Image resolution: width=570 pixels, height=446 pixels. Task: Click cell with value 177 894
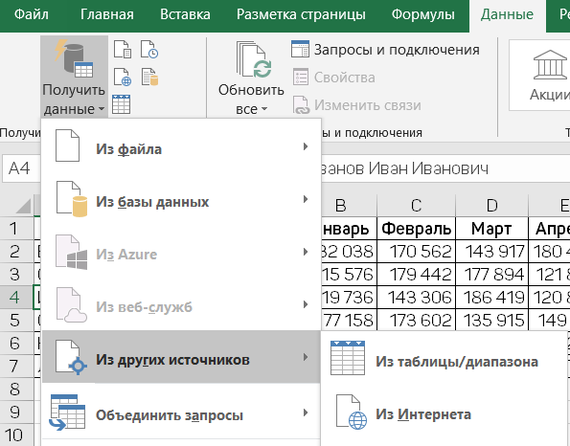[x=491, y=274]
